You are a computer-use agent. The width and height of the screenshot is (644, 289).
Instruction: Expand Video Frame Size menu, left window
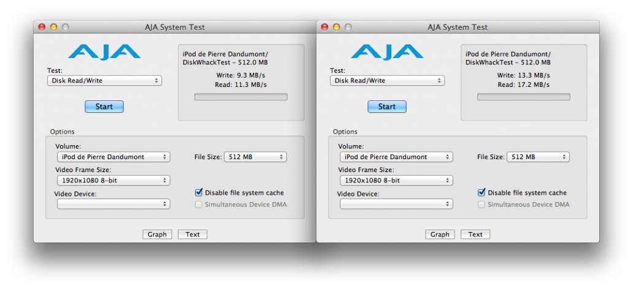point(113,181)
